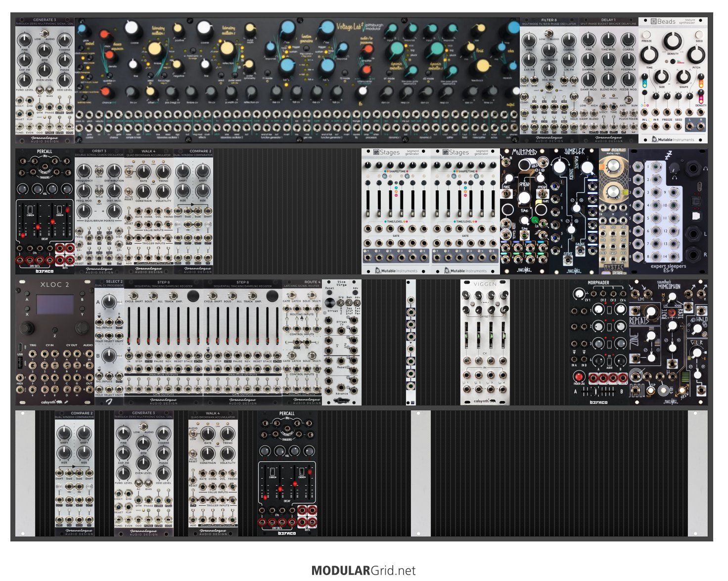Viewport: 728px width, 581px height.
Task: Click the XLOC 2 display screen
Action: tap(55, 305)
